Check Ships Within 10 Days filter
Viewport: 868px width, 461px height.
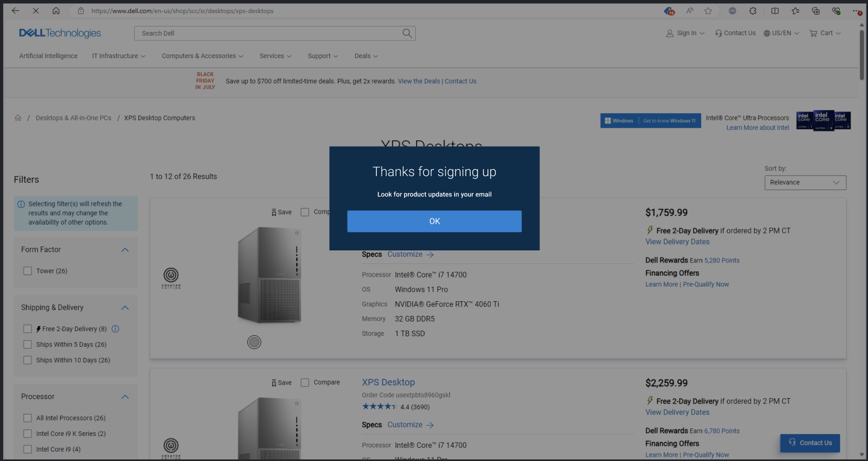28,360
